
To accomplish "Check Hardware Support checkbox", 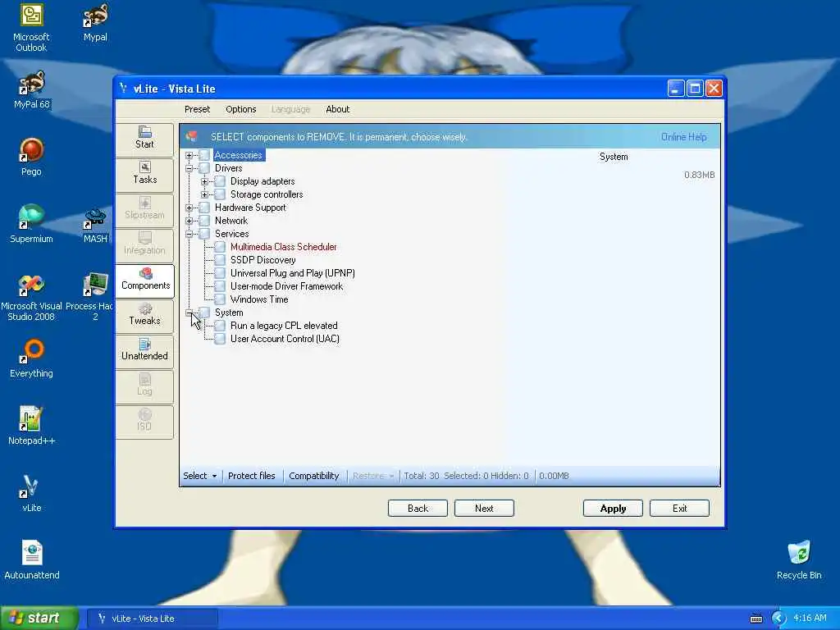I will tap(204, 208).
